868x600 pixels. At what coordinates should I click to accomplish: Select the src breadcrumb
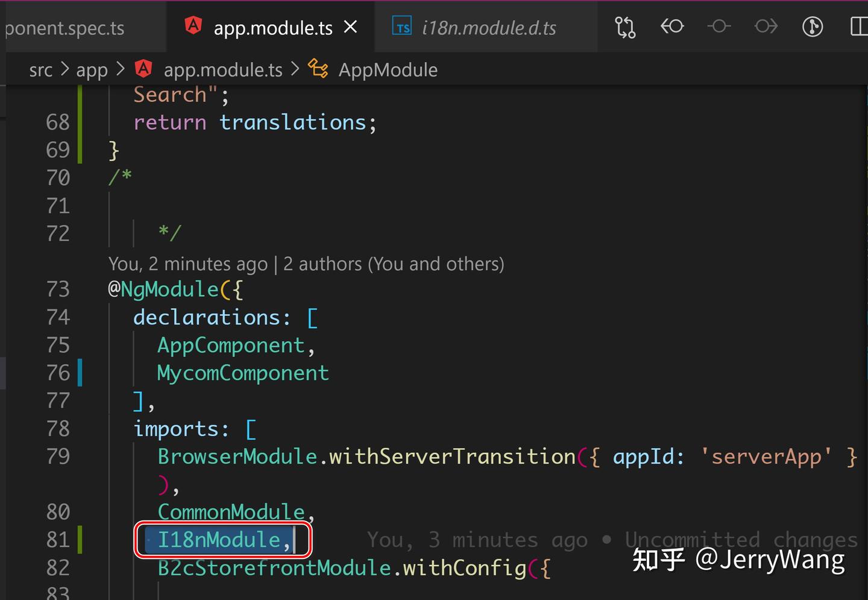[x=41, y=70]
